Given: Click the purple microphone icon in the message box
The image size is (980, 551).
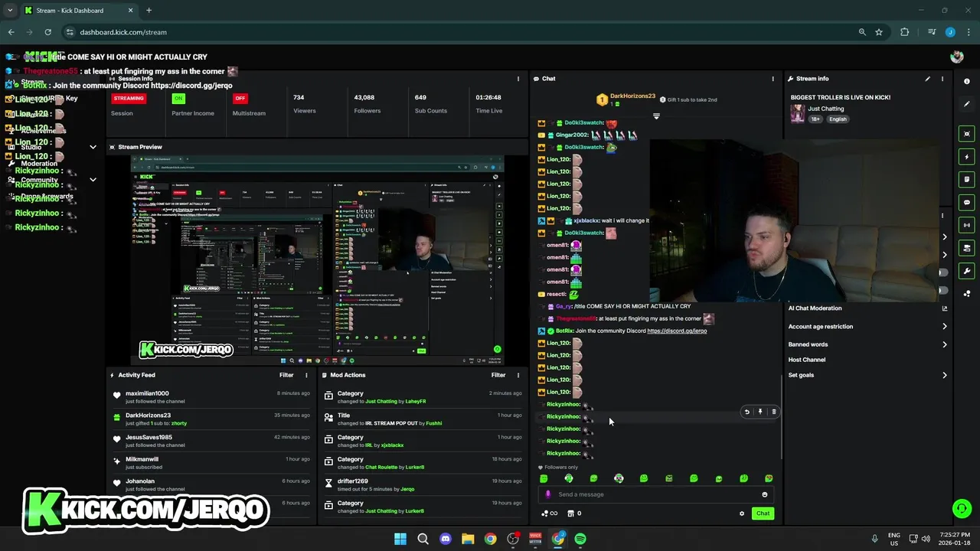Looking at the screenshot, I should (x=547, y=494).
